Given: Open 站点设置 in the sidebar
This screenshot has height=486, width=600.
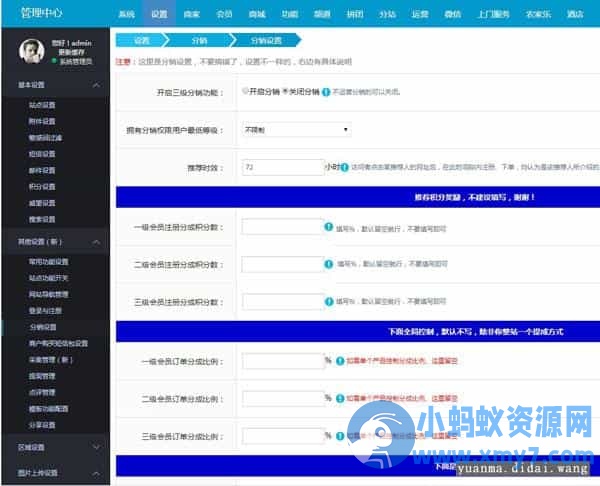Looking at the screenshot, I should point(42,105).
